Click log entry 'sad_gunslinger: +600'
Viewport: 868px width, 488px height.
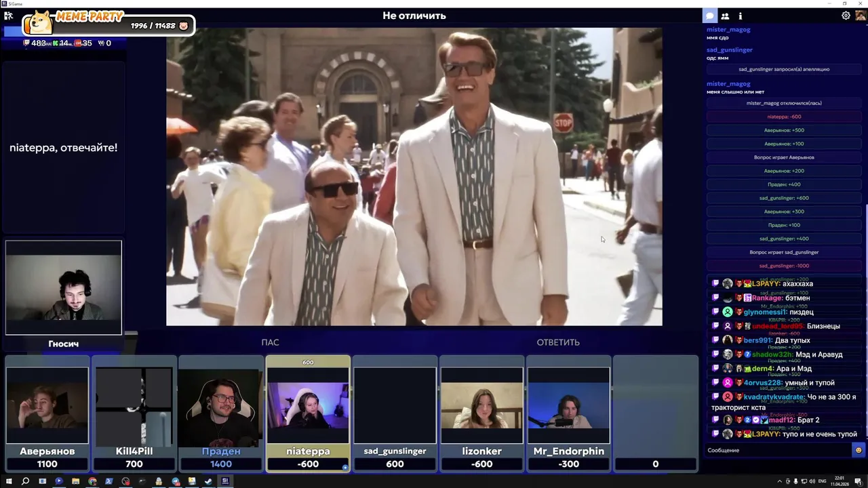(784, 198)
